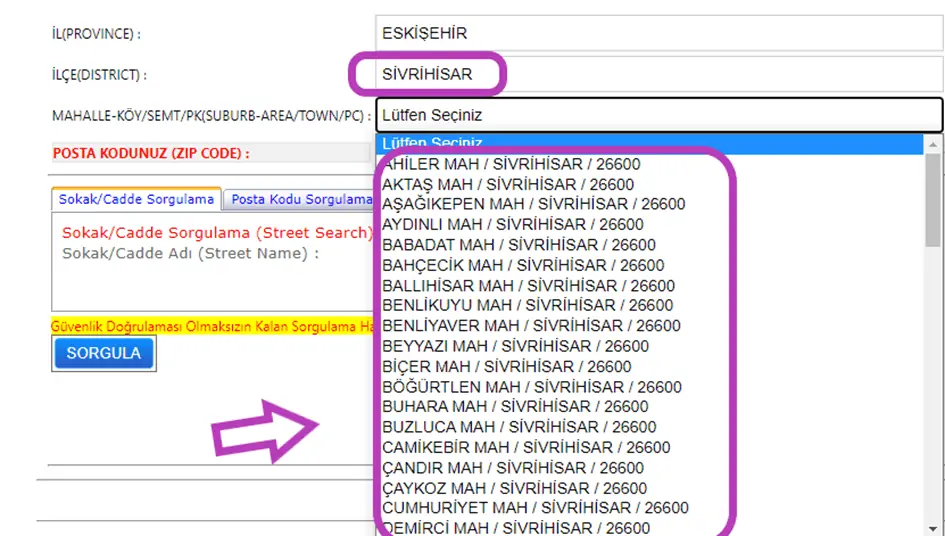Select CUMHURİYET MAH / SİVRİHİSAR option
The height and width of the screenshot is (536, 945).
[x=535, y=508]
